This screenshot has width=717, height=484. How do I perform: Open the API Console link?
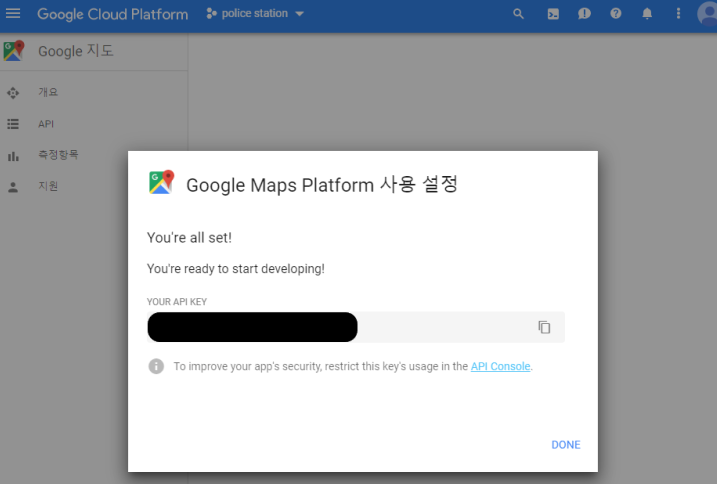(x=500, y=366)
